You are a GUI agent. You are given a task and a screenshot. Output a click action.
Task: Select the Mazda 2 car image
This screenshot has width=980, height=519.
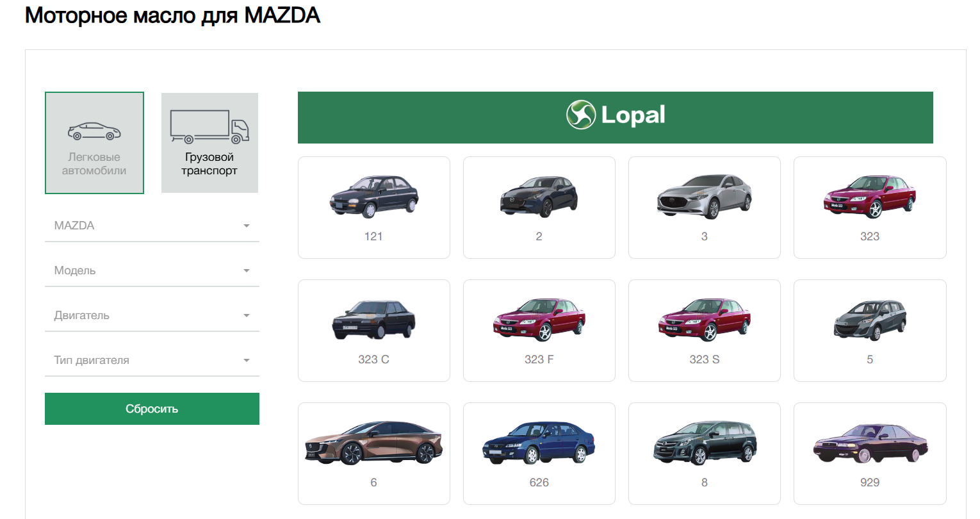click(x=539, y=197)
